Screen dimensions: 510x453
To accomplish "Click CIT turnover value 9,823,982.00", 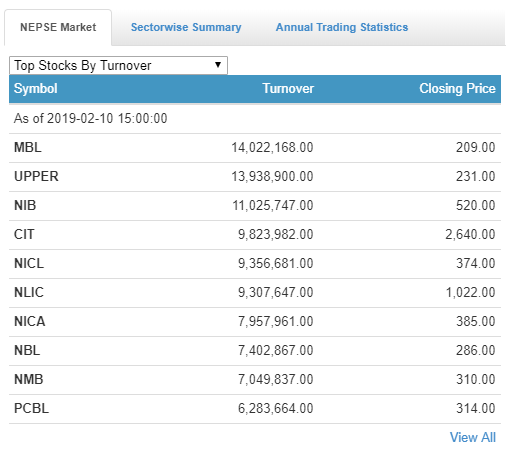I will tap(276, 234).
